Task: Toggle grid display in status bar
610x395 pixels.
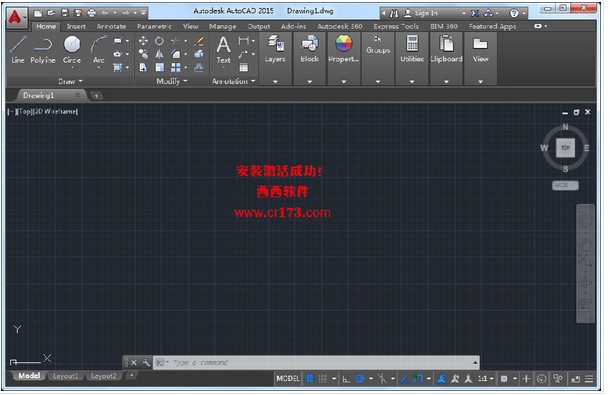Action: pos(323,379)
